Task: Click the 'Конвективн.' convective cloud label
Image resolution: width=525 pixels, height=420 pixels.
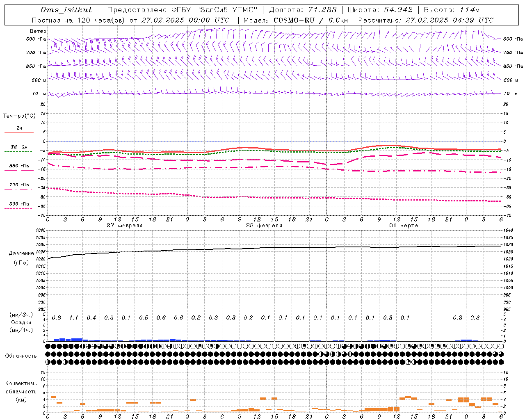Action: pyautogui.click(x=21, y=383)
